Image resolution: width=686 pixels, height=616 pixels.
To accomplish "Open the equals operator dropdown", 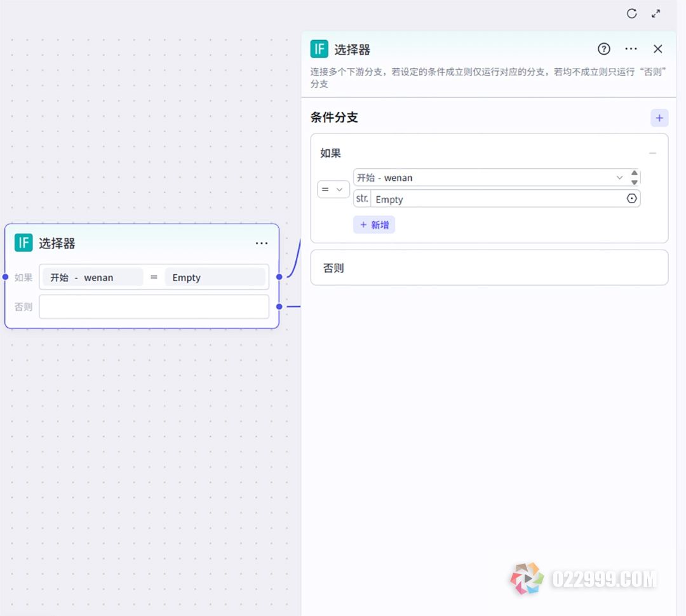I will pos(333,189).
